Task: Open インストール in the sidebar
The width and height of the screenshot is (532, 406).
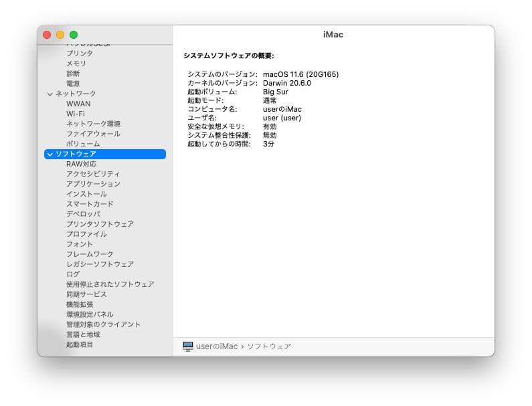Action: pos(86,194)
